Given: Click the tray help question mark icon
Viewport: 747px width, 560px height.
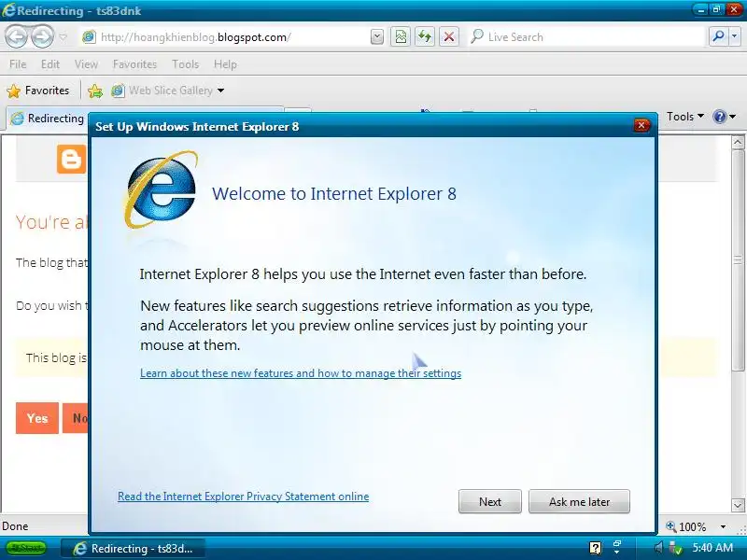Looking at the screenshot, I should (x=595, y=548).
